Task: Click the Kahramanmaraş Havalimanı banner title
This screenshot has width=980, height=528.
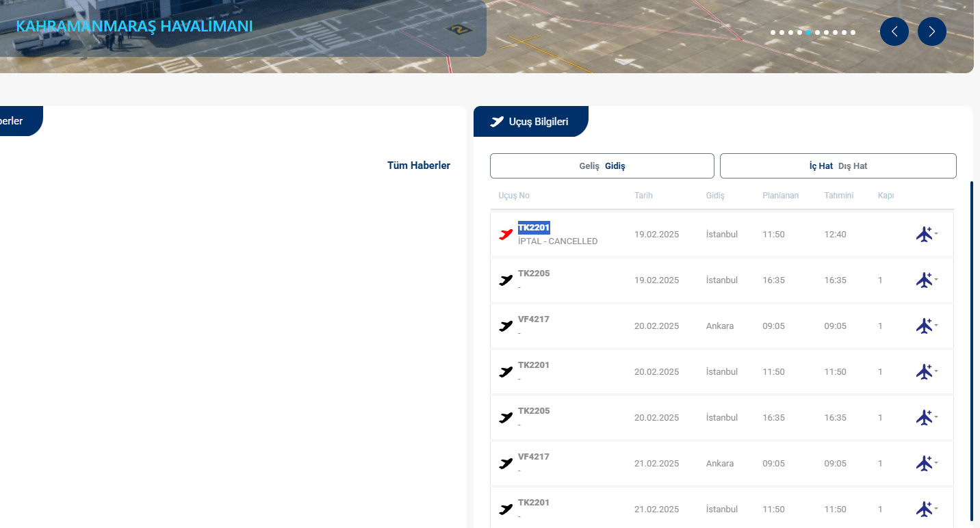Action: point(134,27)
